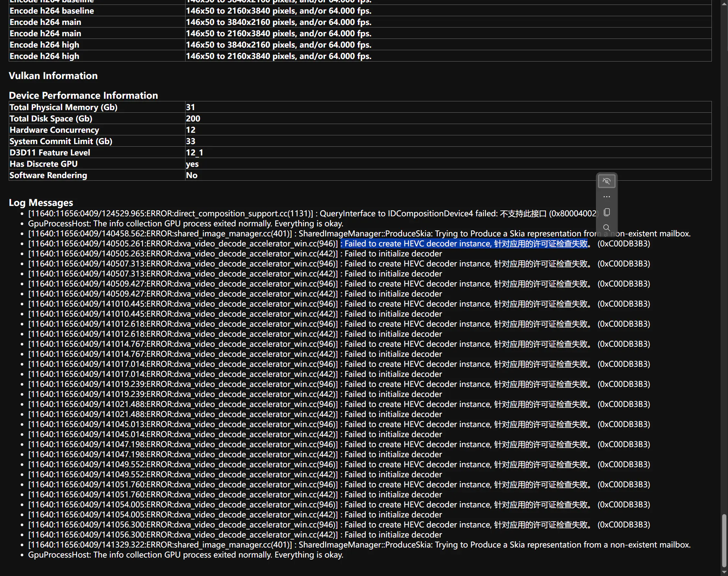Click the Has Discrete GPU row label

click(43, 164)
